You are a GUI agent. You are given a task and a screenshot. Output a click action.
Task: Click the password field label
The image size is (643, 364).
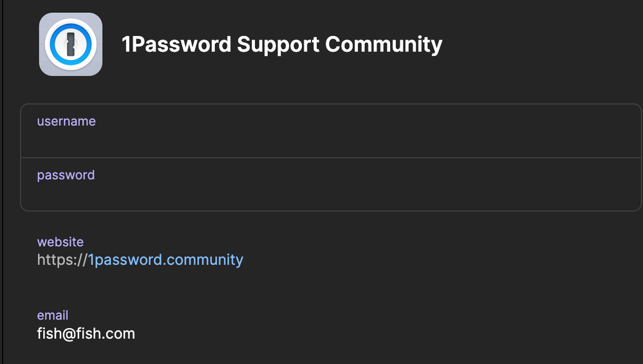66,175
